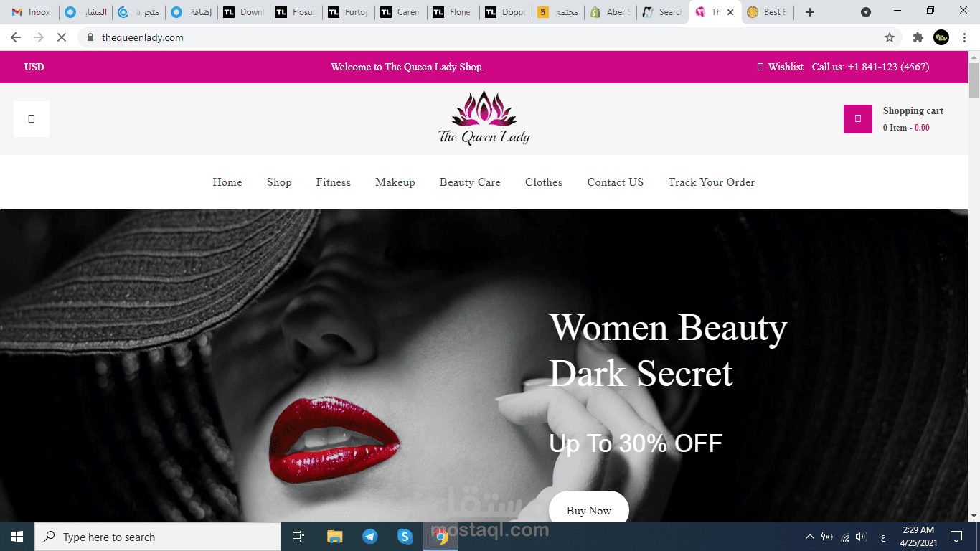Switch to the Flosur tab

tap(296, 12)
